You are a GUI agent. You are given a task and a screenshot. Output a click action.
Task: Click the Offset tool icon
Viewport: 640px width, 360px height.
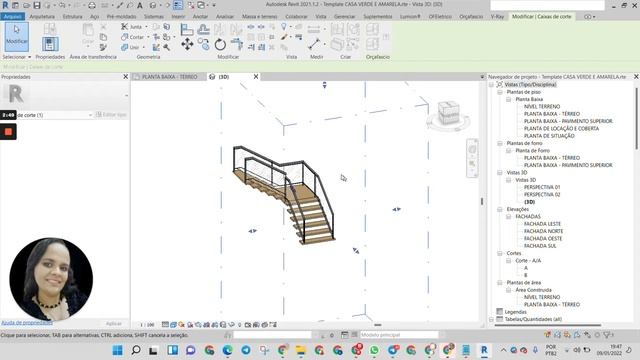[203, 29]
